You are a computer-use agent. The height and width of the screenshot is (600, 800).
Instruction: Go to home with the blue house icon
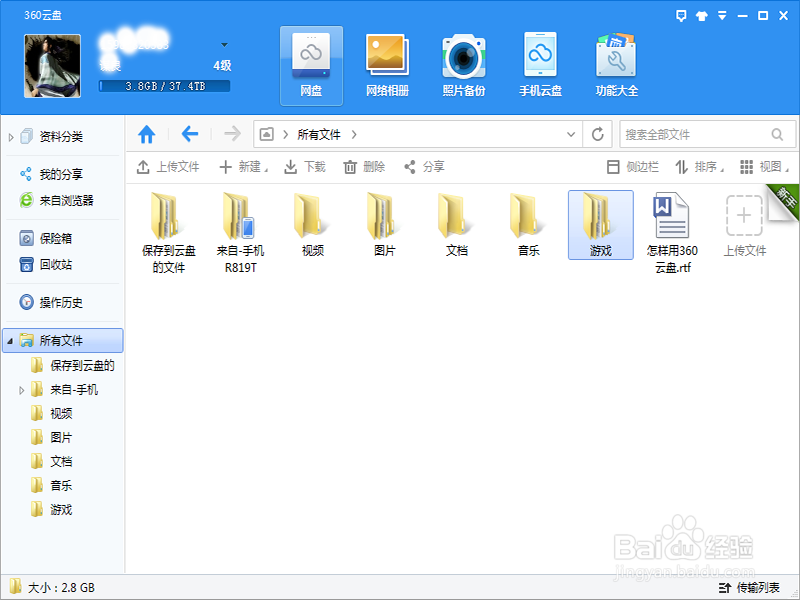pyautogui.click(x=146, y=135)
